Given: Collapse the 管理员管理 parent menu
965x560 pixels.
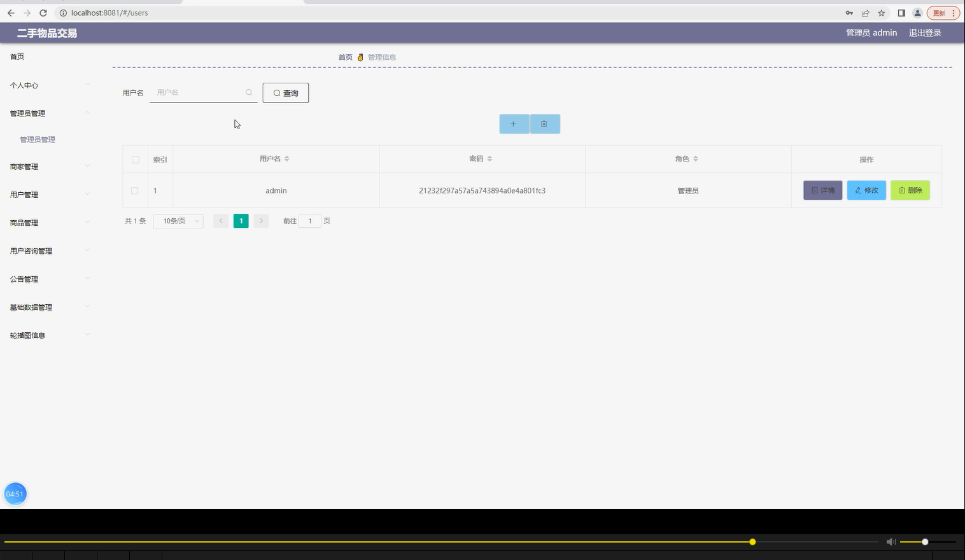Looking at the screenshot, I should (50, 113).
